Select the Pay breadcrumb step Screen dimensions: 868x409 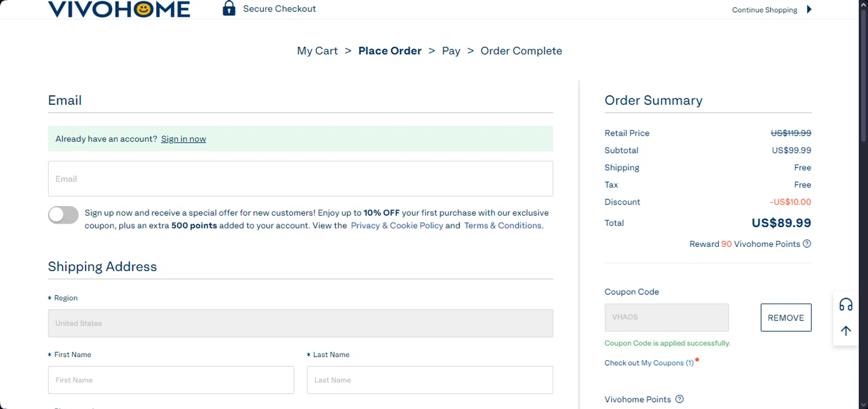point(451,51)
